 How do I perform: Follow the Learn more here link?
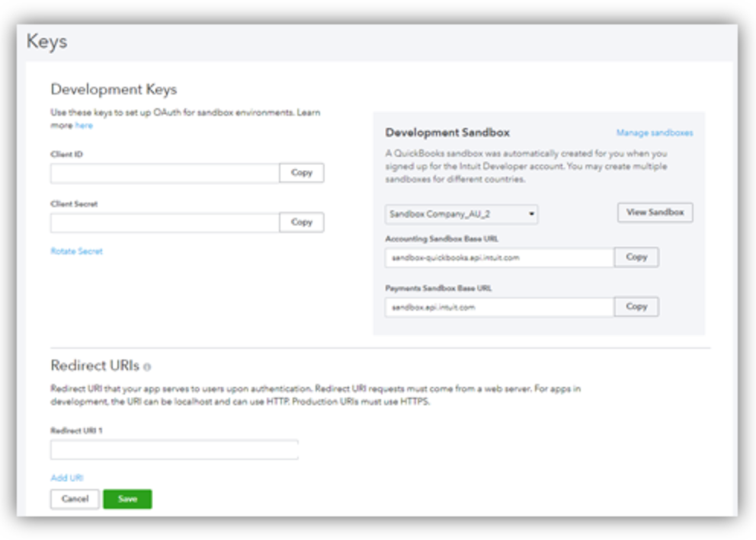pyautogui.click(x=84, y=125)
